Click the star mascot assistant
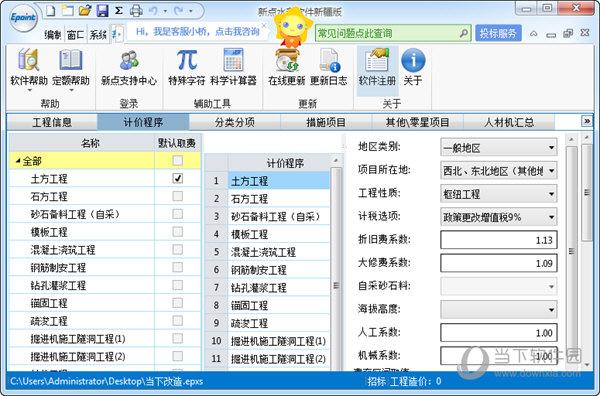 292,28
